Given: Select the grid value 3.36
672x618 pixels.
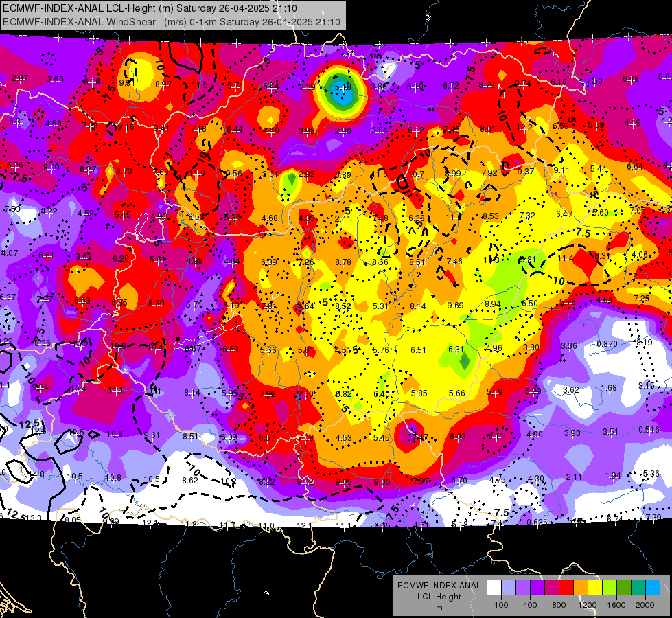Looking at the screenshot, I should 569,345.
